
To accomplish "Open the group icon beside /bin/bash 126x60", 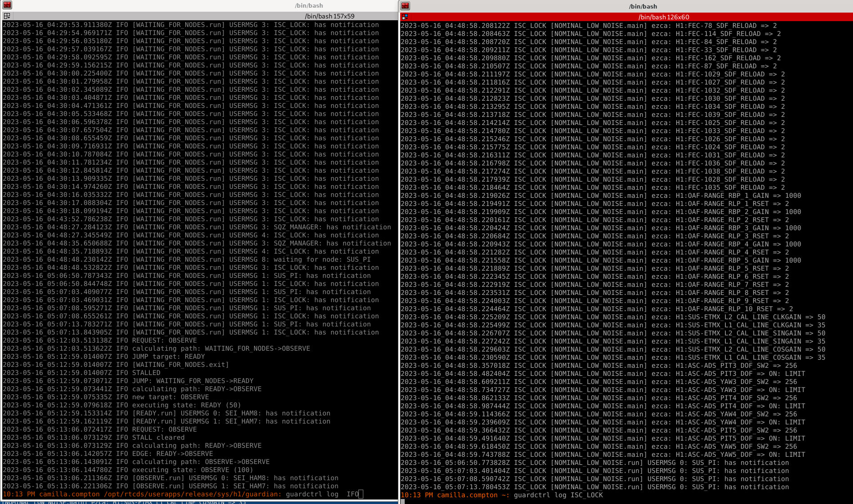I will 405,17.
